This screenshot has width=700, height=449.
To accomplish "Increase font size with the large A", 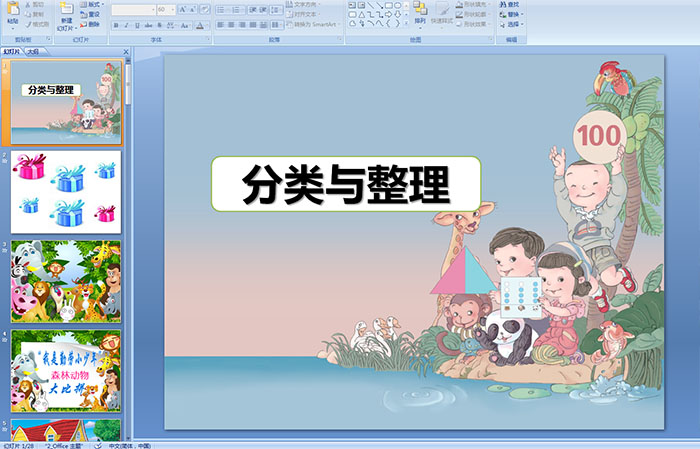I will (x=182, y=9).
